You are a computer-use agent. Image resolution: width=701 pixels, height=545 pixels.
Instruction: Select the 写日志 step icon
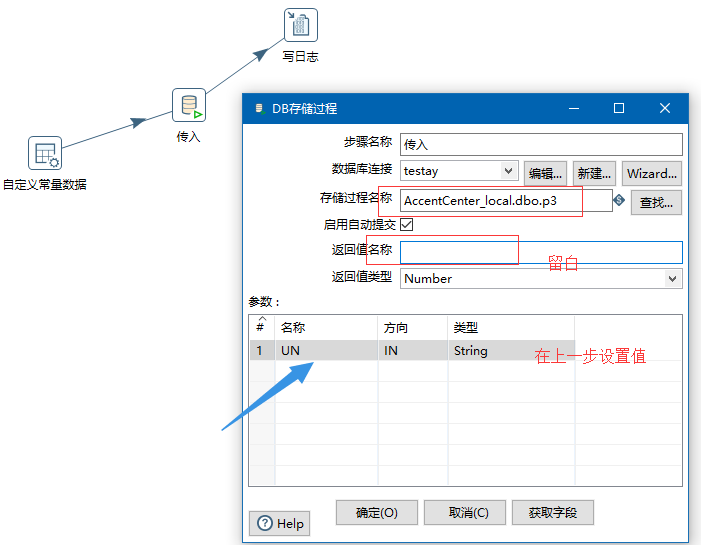301,25
